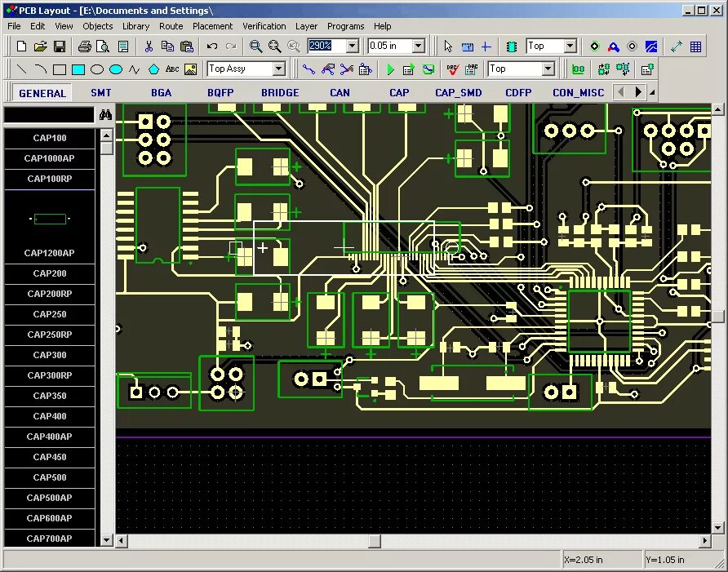Open the Top Assy layer dropdown
The width and height of the screenshot is (728, 572).
point(278,69)
